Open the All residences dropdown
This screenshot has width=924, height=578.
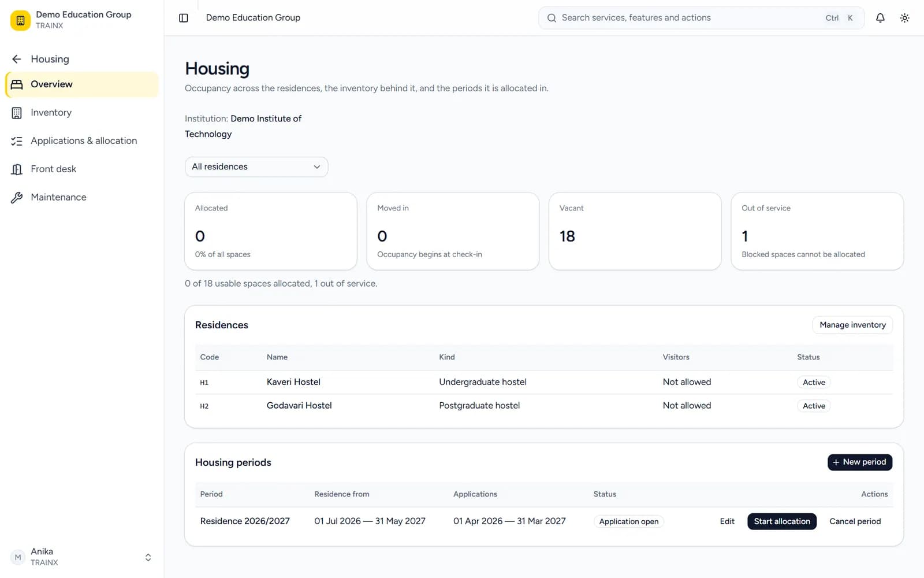(x=256, y=167)
